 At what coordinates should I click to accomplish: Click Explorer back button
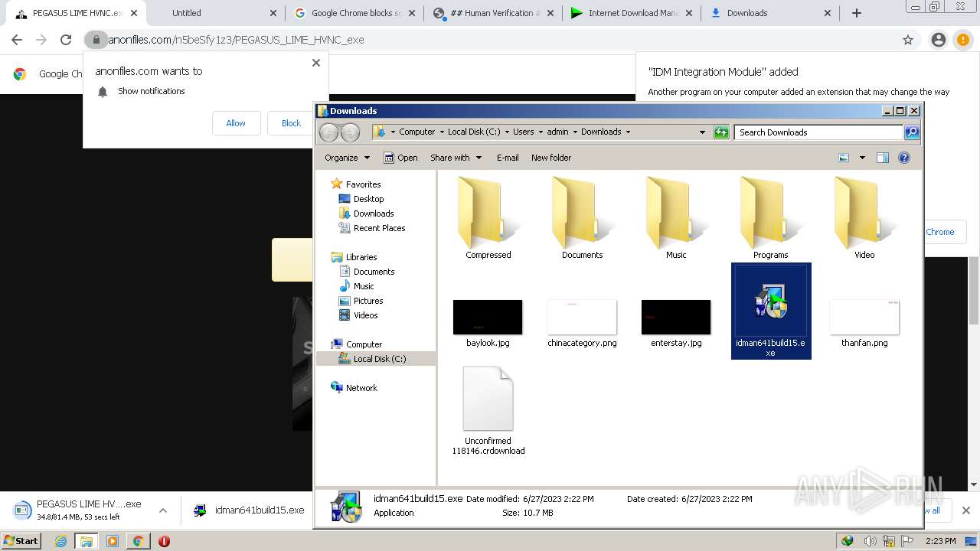328,132
